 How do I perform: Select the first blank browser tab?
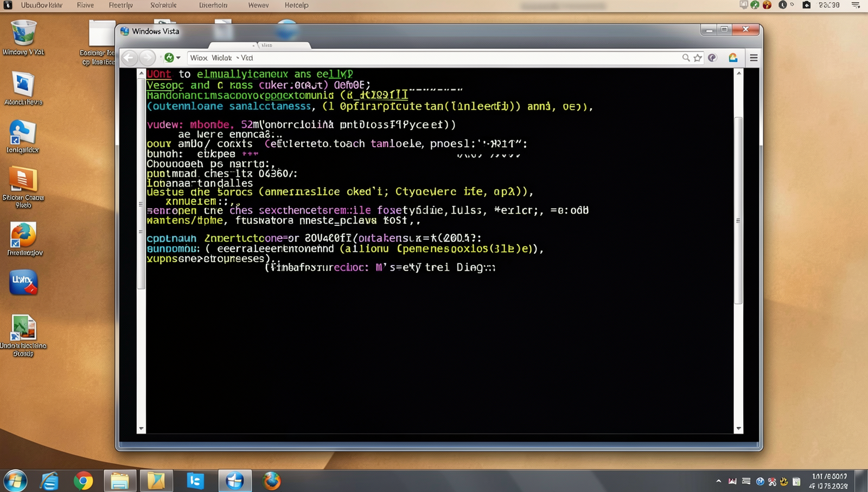click(x=232, y=45)
